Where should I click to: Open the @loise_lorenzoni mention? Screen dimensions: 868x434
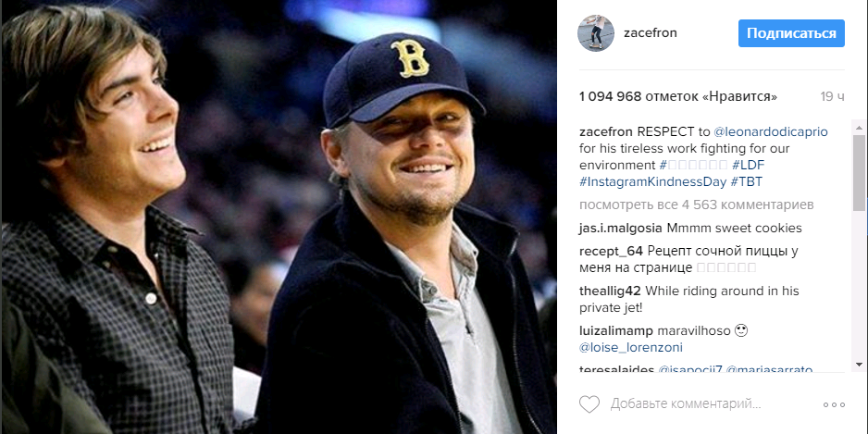point(630,347)
